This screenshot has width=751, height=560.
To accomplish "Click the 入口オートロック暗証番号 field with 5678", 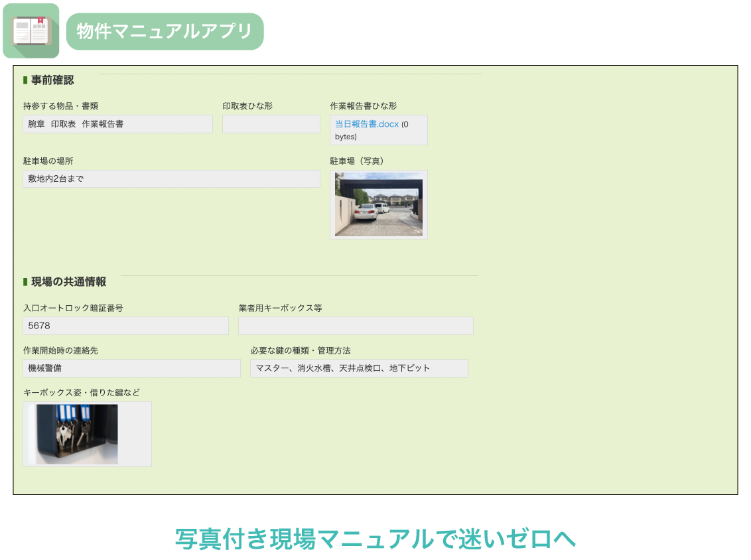I will [125, 326].
